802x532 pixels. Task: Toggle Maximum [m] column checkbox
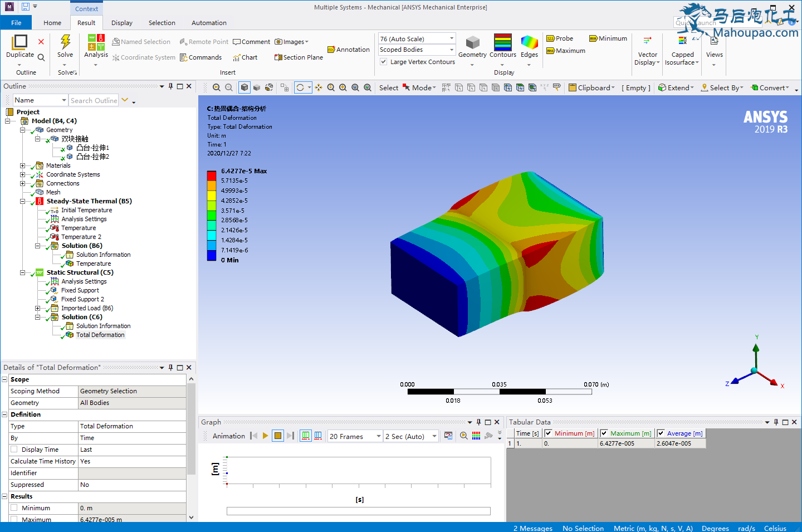click(x=604, y=433)
